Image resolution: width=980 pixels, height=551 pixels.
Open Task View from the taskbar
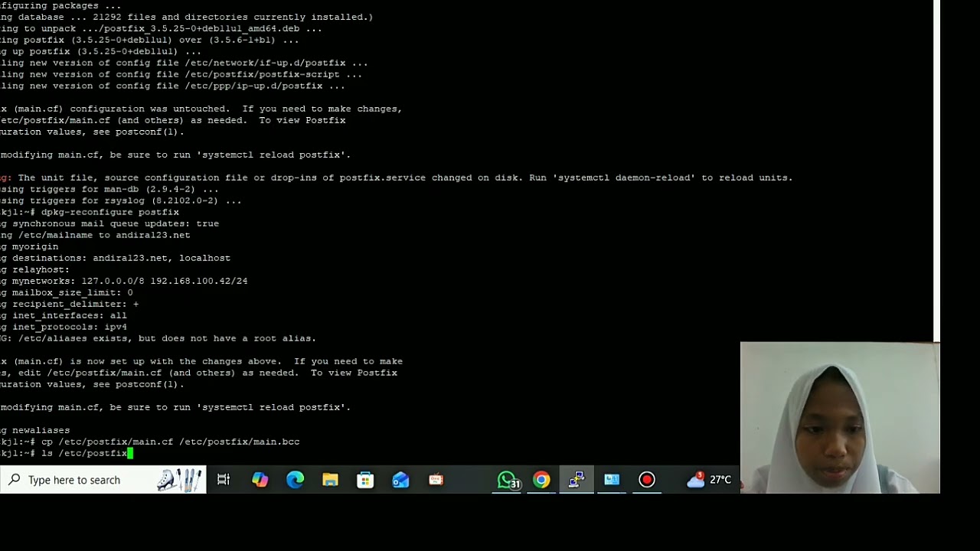pos(224,480)
